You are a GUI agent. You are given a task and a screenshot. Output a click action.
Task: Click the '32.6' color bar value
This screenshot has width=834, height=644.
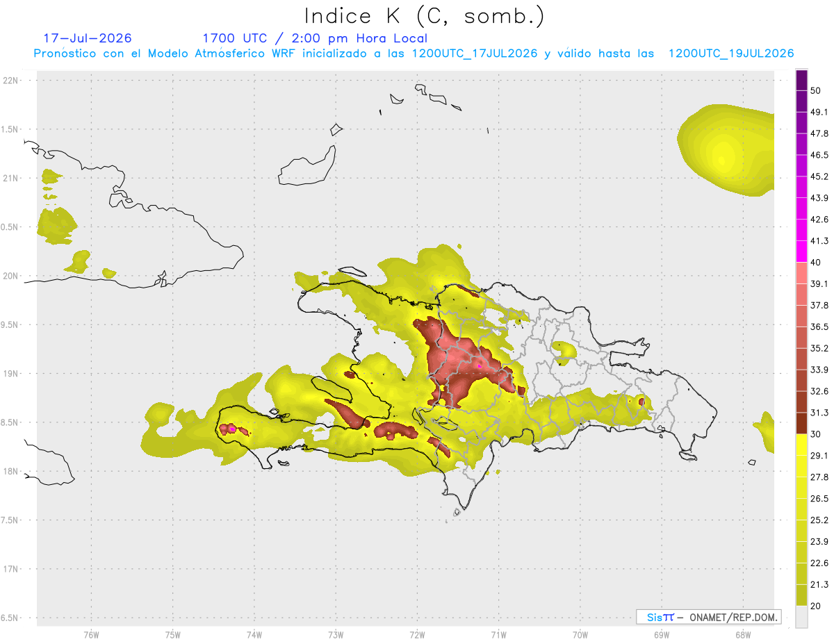pyautogui.click(x=819, y=391)
